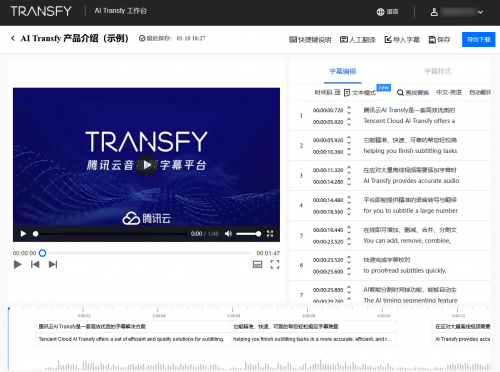Save the project with the save icon

439,40
